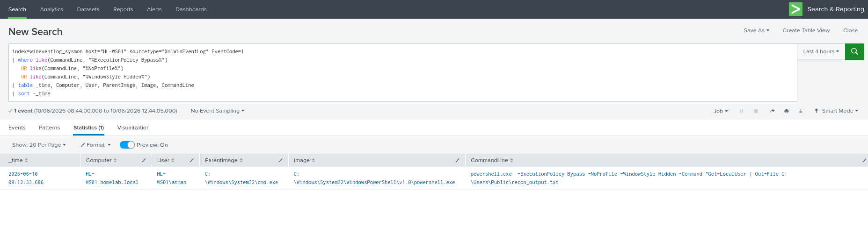Open Alerts in top navigation
The width and height of the screenshot is (868, 228).
pos(154,9)
